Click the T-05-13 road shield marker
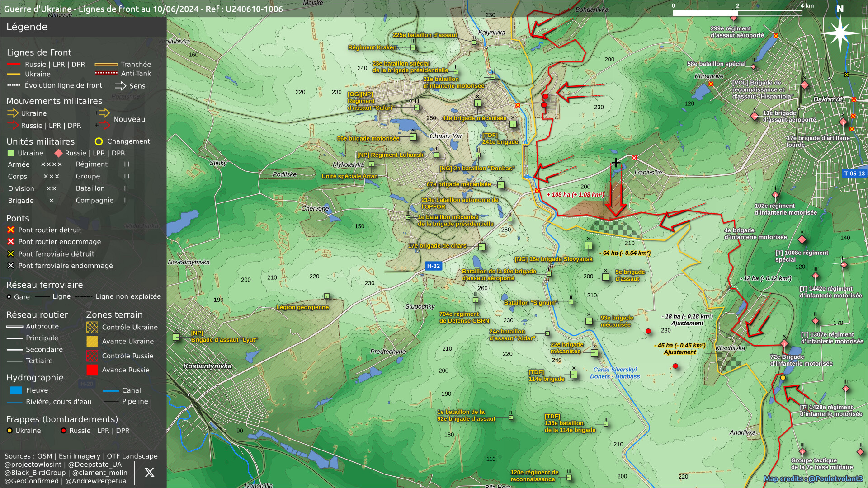The height and width of the screenshot is (488, 868). click(854, 174)
